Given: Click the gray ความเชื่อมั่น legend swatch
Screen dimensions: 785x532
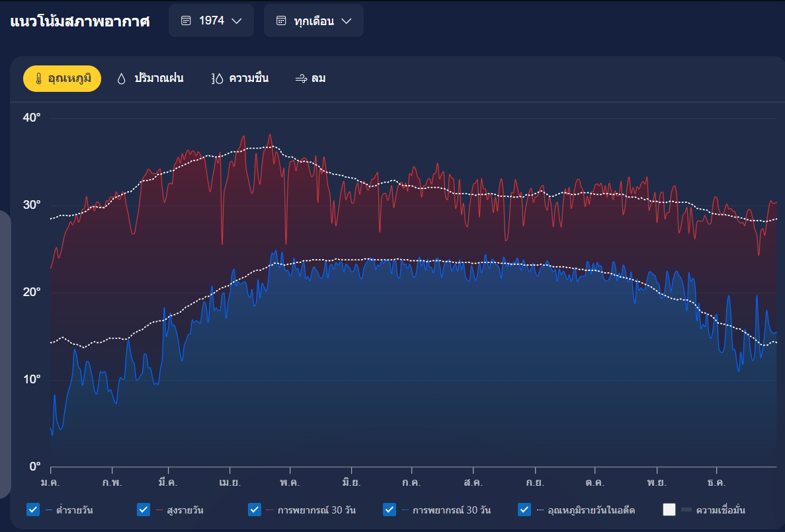Looking at the screenshot, I should 686,510.
